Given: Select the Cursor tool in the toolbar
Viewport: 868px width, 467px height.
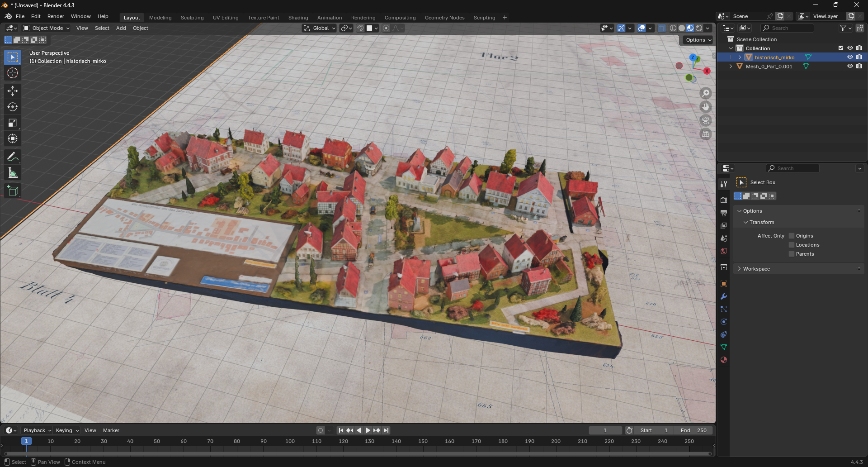Looking at the screenshot, I should (x=13, y=73).
